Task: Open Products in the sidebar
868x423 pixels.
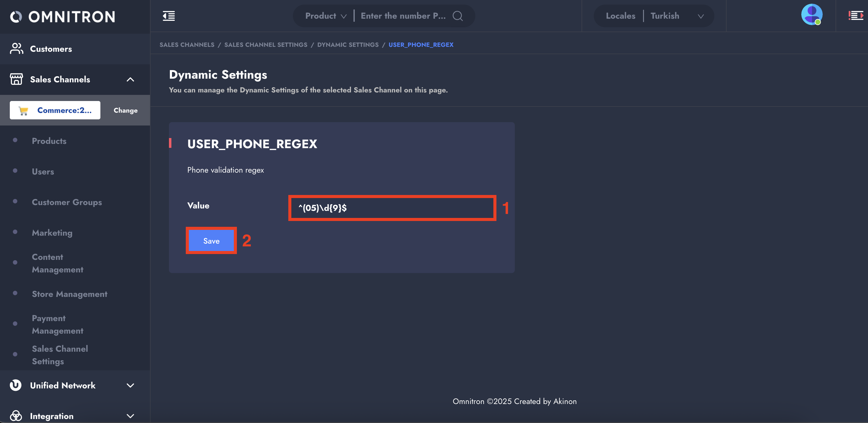Action: pyautogui.click(x=49, y=141)
